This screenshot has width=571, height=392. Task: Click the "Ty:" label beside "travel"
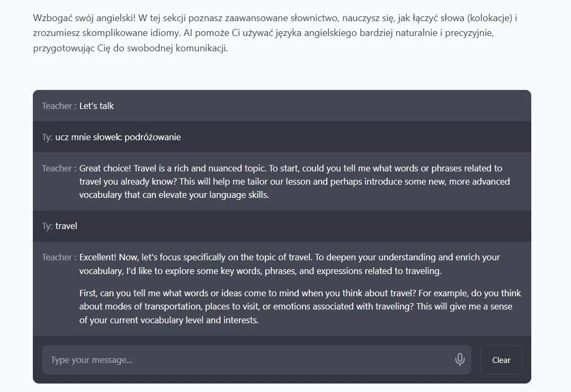[x=47, y=226]
